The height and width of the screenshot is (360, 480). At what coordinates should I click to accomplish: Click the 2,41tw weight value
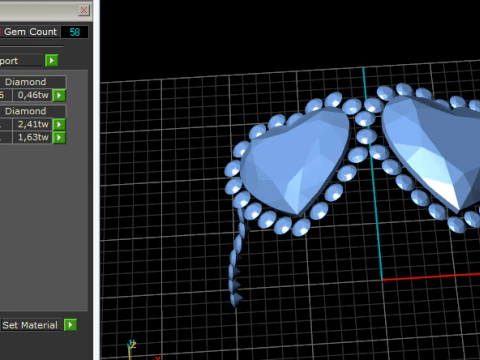point(33,124)
